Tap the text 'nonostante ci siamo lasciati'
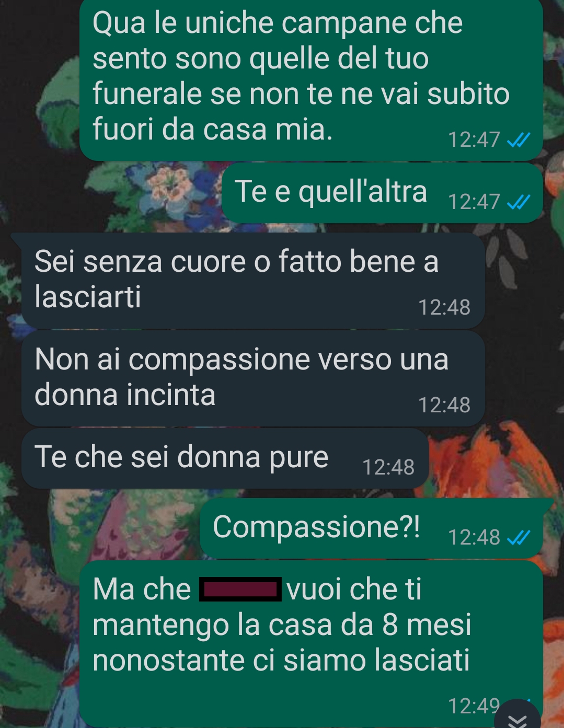 (x=281, y=660)
